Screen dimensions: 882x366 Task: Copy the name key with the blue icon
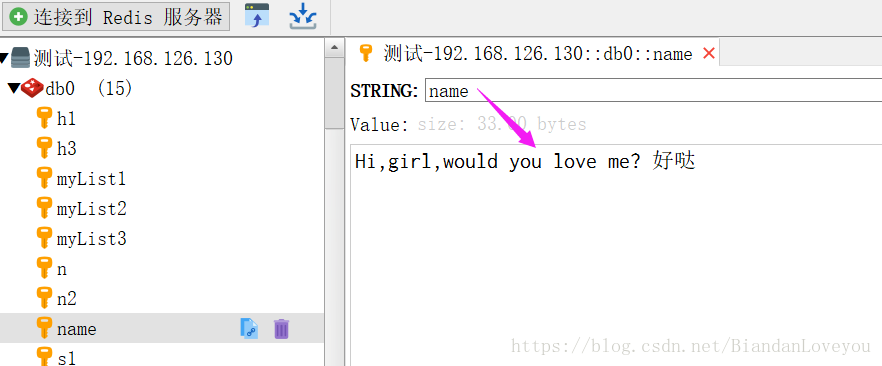point(249,328)
